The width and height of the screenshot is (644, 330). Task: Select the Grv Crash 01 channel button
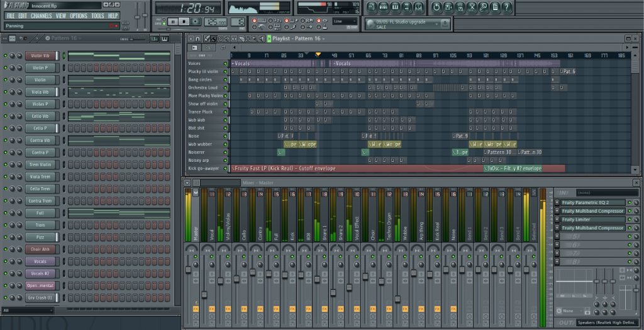40,297
